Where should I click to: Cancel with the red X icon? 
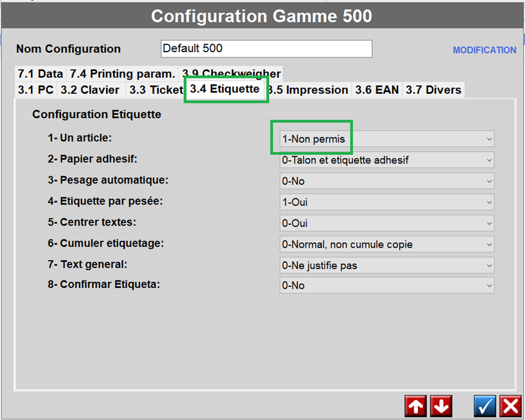tap(510, 406)
